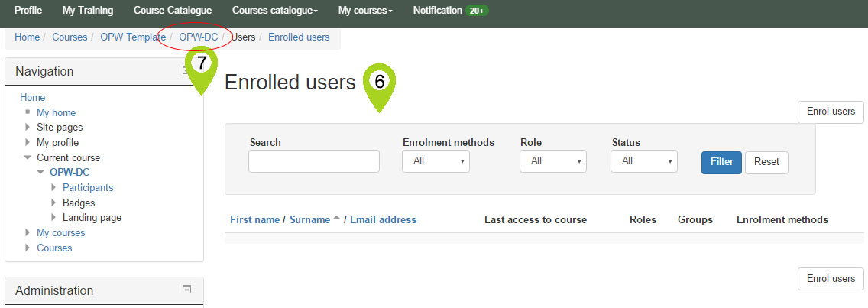Viewport: 868px width, 308px height.
Task: Click the Surname sort arrow icon
Action: 336,219
